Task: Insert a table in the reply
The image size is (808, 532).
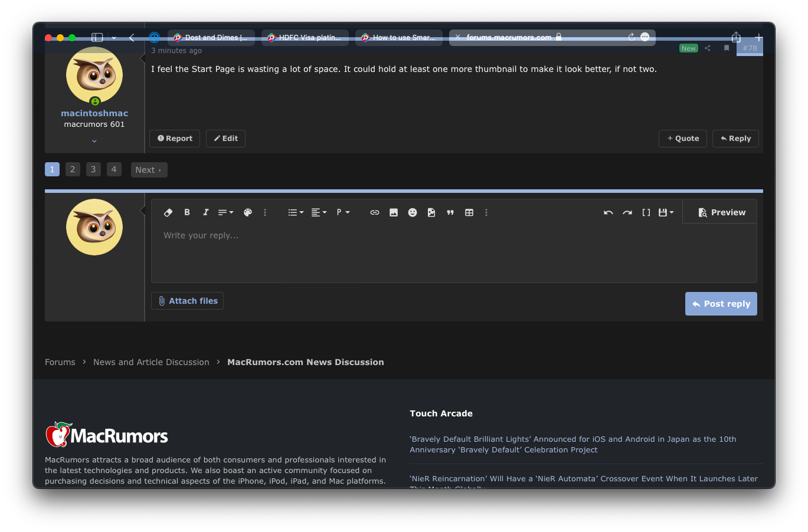Action: [x=469, y=212]
